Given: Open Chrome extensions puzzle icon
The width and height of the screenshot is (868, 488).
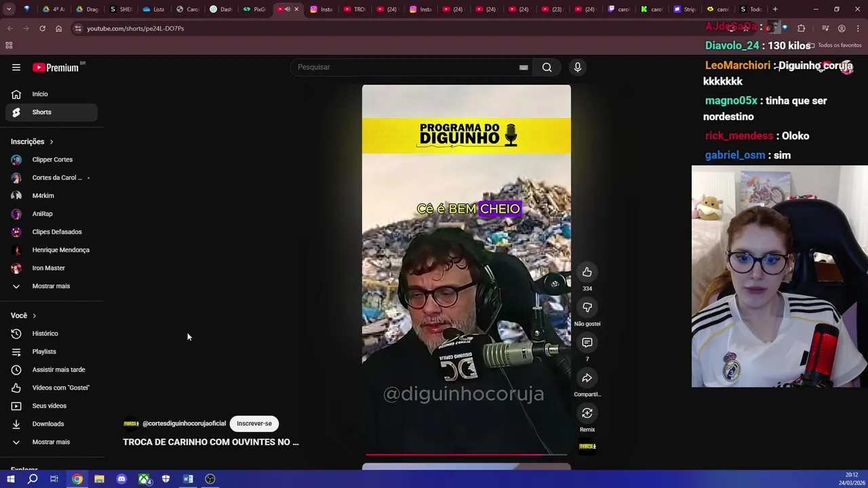Looking at the screenshot, I should tap(802, 28).
